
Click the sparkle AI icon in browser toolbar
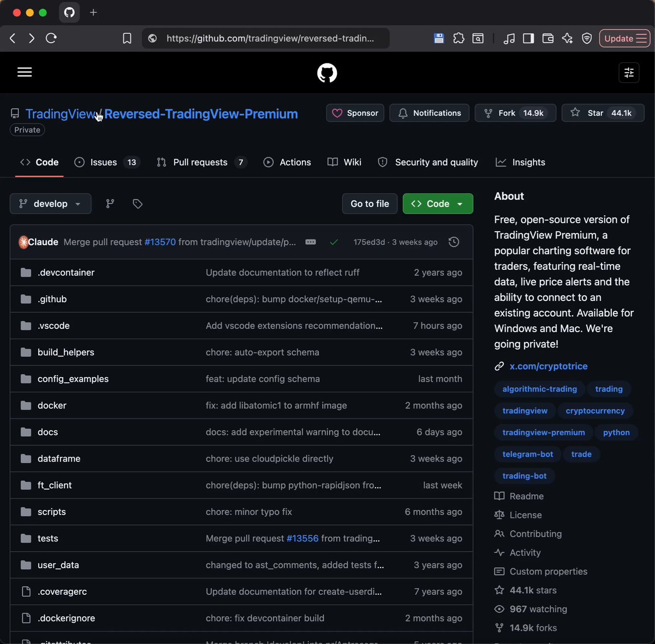568,38
